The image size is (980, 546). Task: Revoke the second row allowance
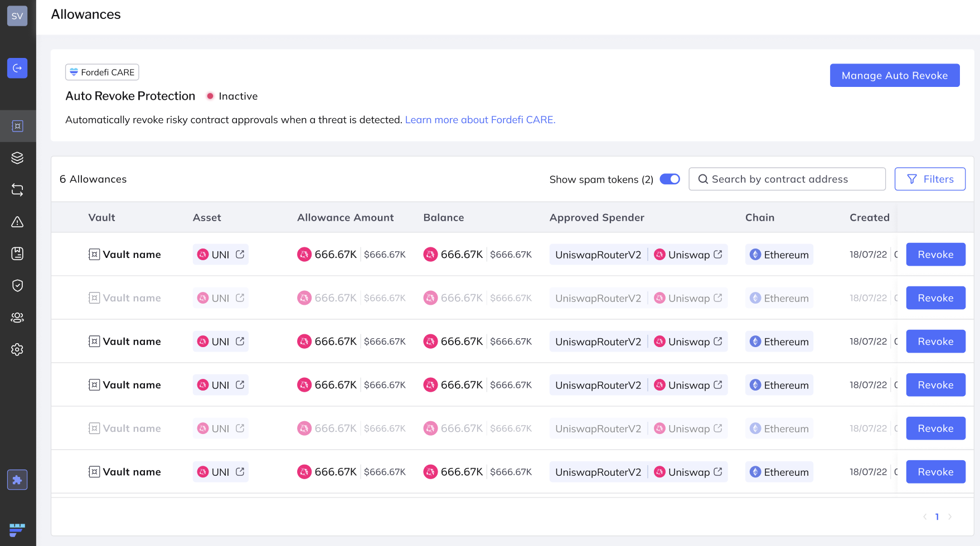coord(935,298)
